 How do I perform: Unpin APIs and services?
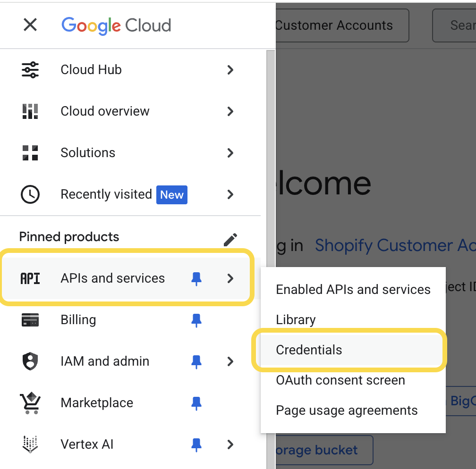[196, 279]
